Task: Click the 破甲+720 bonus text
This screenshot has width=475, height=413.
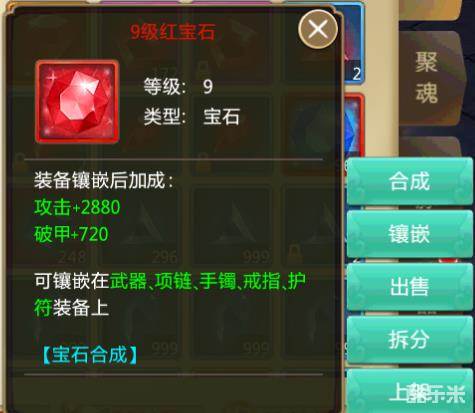Action: (x=71, y=234)
